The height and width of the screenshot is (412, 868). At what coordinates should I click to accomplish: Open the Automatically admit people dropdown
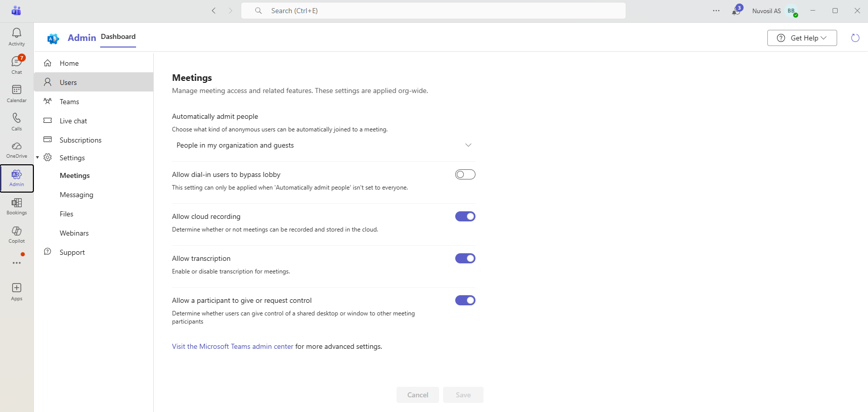[x=324, y=145]
